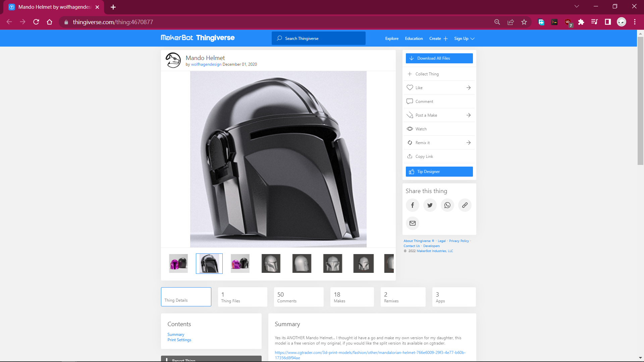Expand the Sign Up dropdown
Image resolution: width=644 pixels, height=362 pixels.
coord(464,39)
